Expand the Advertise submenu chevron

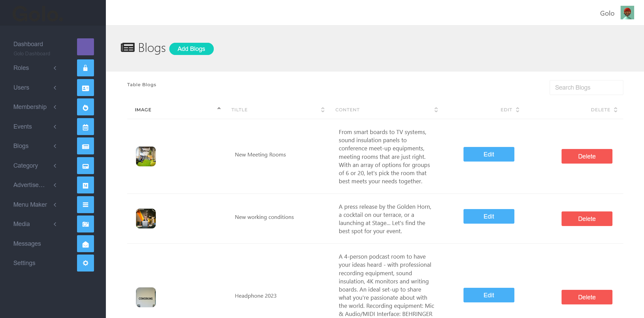click(x=55, y=185)
